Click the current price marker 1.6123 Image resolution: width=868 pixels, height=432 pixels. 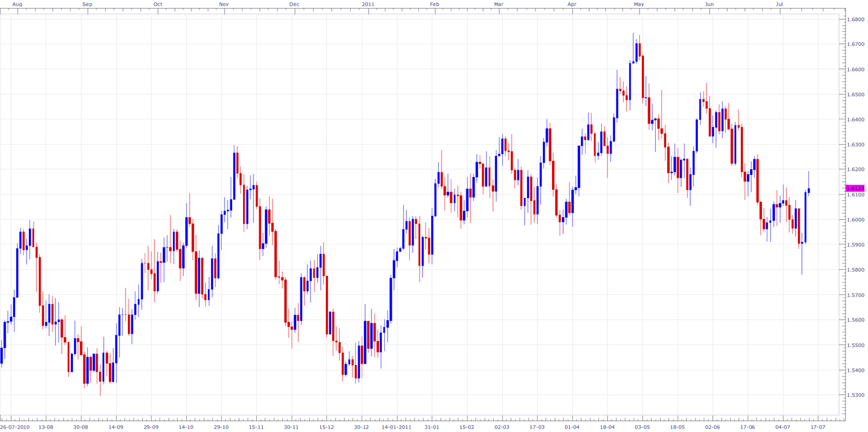tap(855, 188)
